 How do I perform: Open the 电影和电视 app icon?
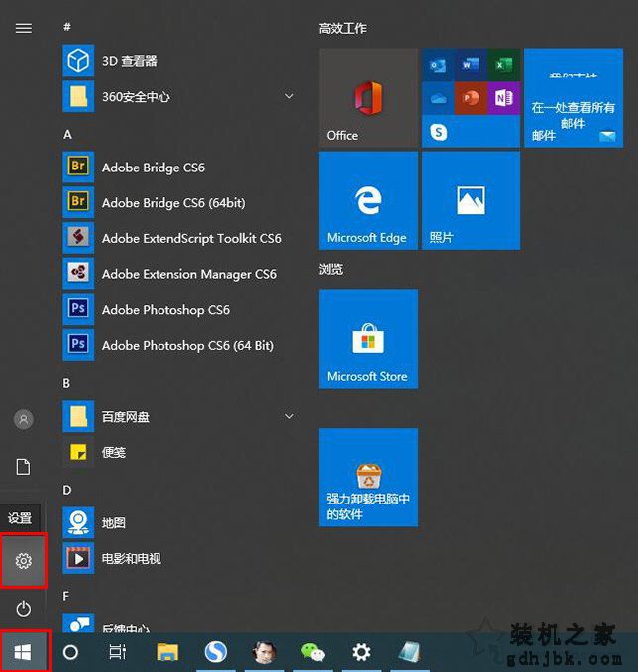point(78,558)
